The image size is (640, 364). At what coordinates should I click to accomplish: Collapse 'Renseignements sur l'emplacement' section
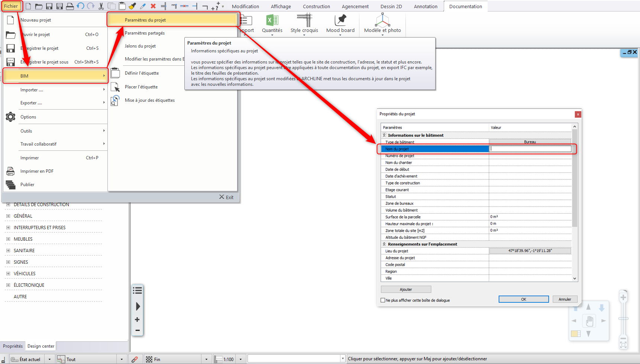(x=384, y=244)
